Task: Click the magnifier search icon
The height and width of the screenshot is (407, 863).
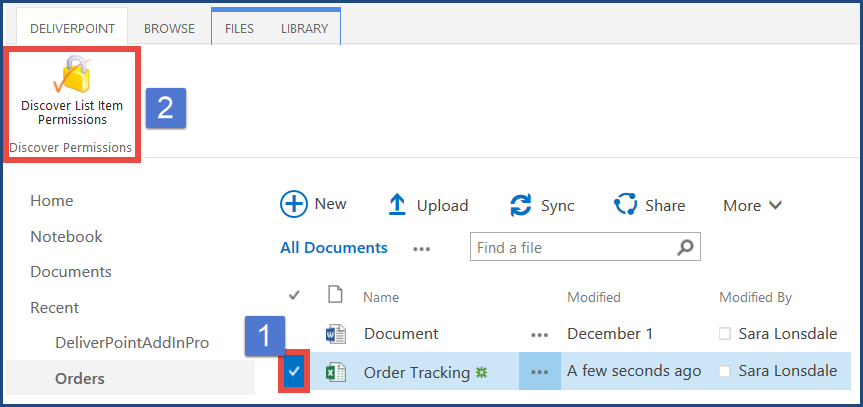Action: click(x=685, y=247)
